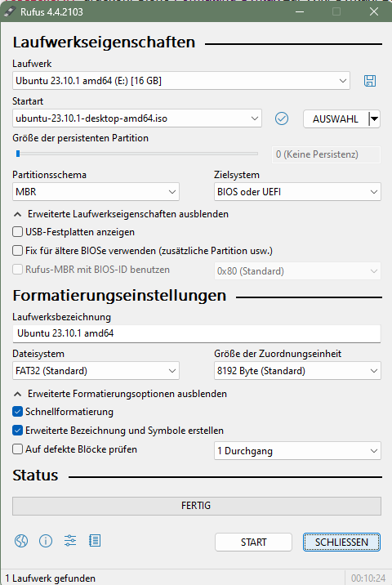Open the Dateisystem FAT32 dropdown
Viewport: 392px width, 585px height.
[x=96, y=371]
